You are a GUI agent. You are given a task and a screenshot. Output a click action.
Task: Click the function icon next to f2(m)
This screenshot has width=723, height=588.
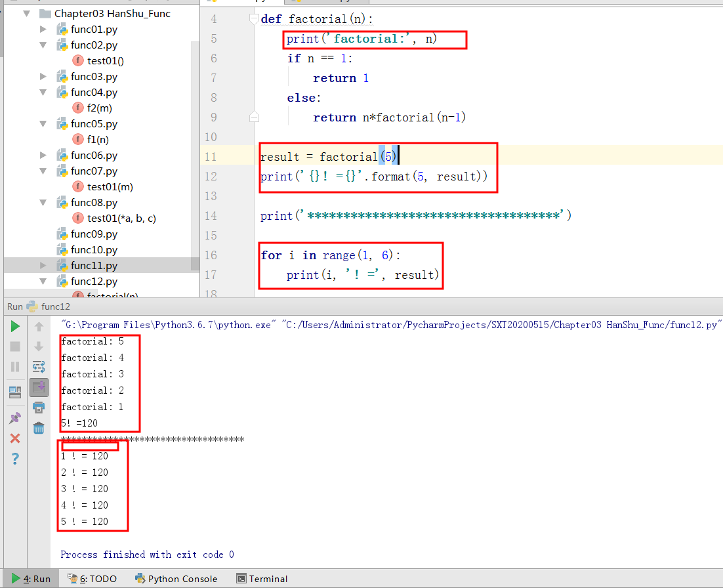[78, 108]
